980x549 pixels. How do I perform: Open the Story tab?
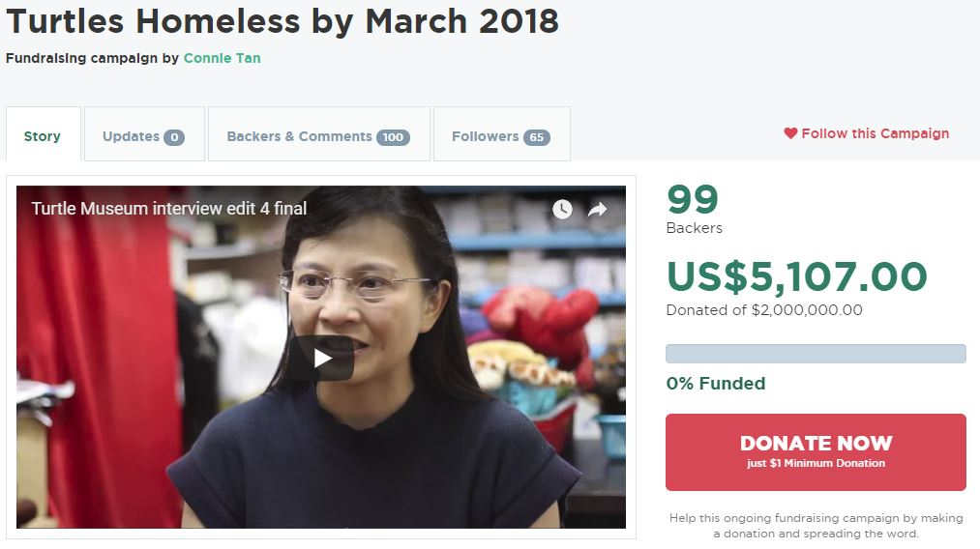tap(44, 135)
